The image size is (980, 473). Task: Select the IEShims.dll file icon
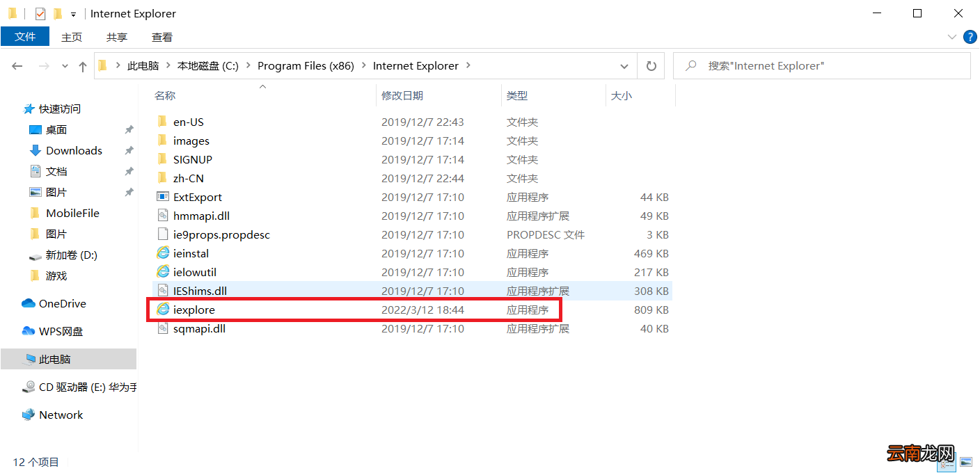[163, 291]
